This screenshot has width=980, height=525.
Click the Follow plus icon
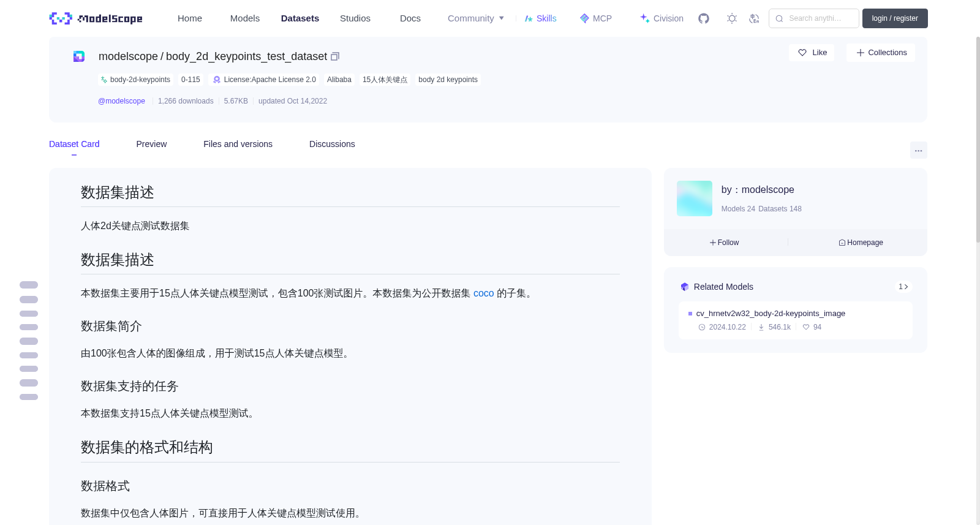tap(713, 243)
